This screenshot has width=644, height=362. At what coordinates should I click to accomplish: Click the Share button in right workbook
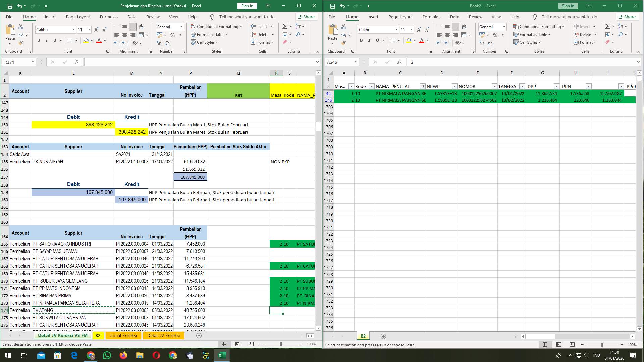(x=627, y=17)
